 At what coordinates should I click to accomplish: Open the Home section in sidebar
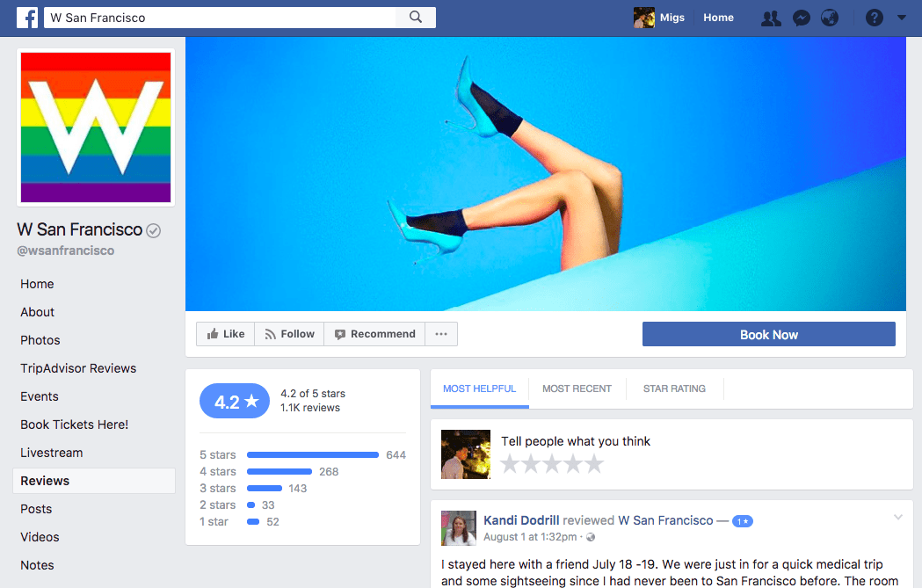[37, 284]
